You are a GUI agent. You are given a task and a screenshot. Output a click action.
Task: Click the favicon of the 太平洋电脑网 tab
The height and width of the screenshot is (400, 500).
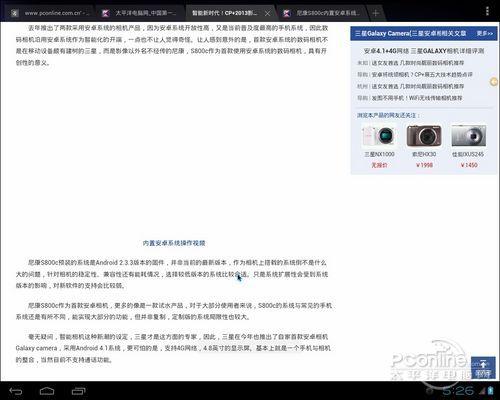pos(105,13)
